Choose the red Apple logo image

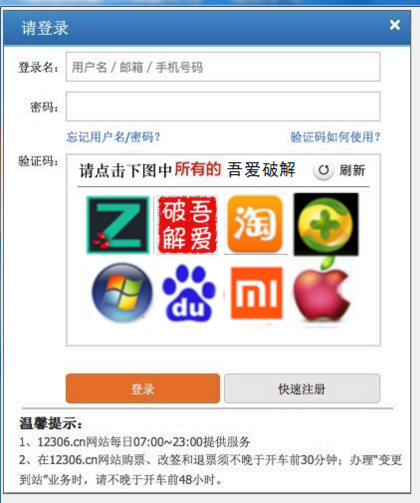322,291
